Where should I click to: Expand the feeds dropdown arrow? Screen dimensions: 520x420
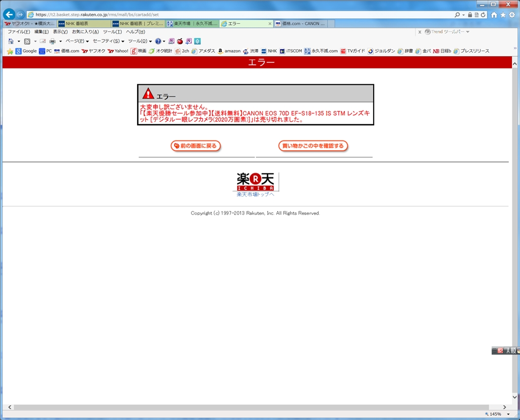pyautogui.click(x=35, y=42)
